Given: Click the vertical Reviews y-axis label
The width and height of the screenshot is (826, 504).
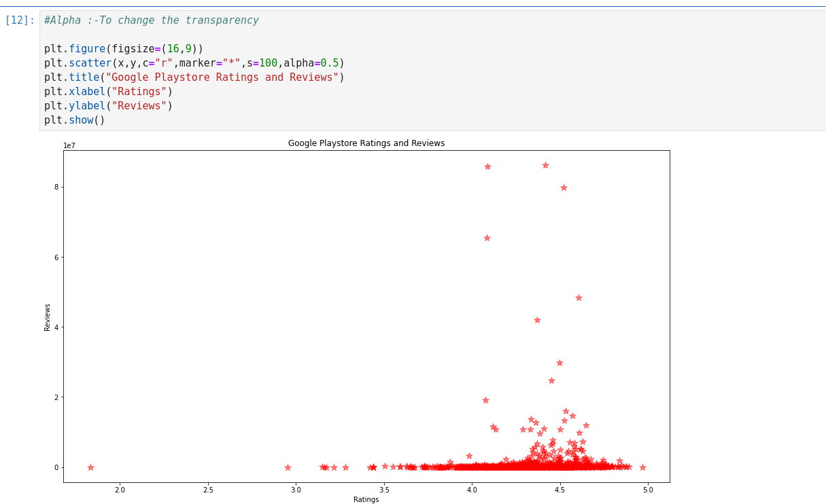Looking at the screenshot, I should (48, 317).
